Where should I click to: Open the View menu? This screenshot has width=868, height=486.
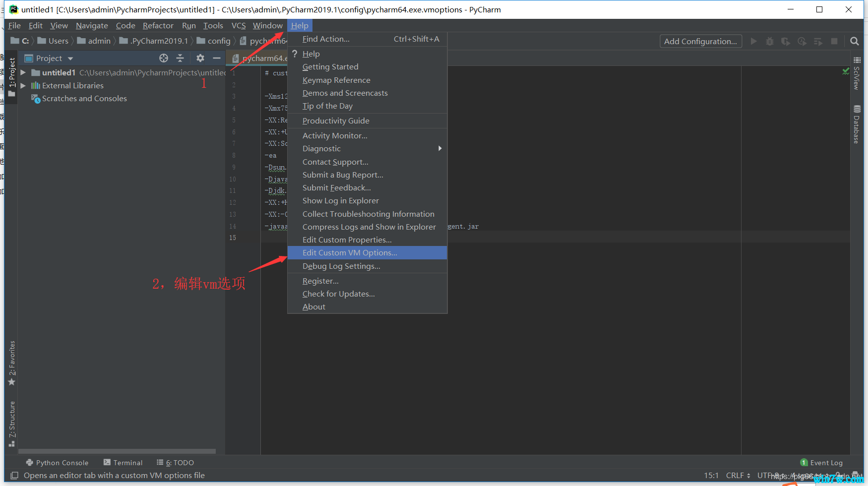tap(59, 25)
